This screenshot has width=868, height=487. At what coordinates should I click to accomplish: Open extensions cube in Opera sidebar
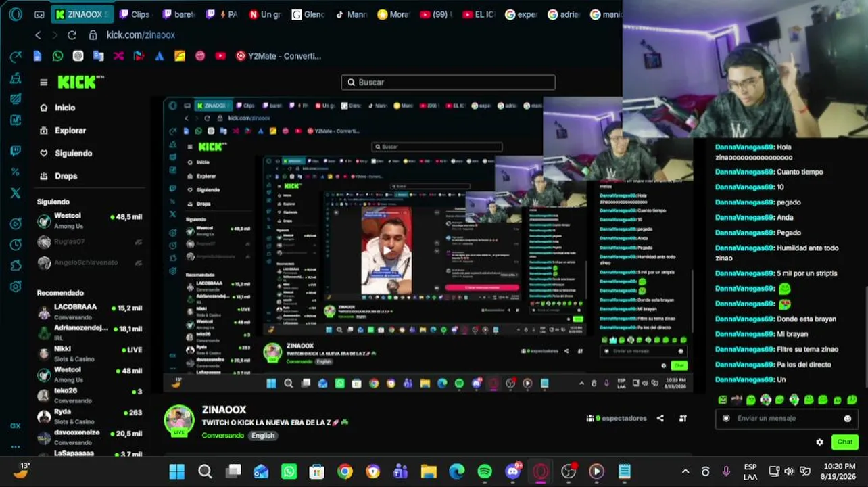(16, 266)
